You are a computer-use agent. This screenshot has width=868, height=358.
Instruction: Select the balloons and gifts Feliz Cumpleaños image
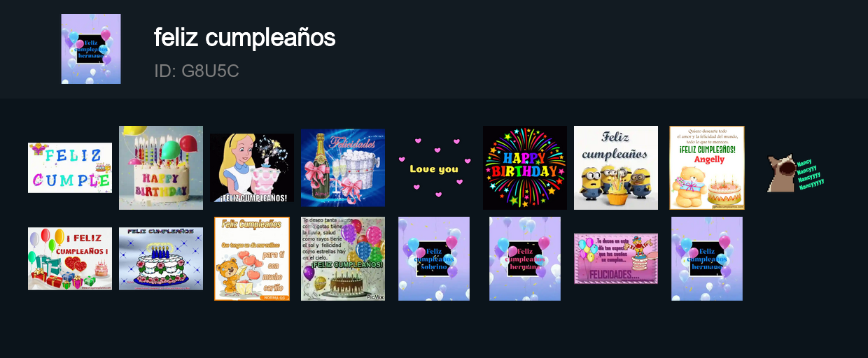[x=70, y=259]
